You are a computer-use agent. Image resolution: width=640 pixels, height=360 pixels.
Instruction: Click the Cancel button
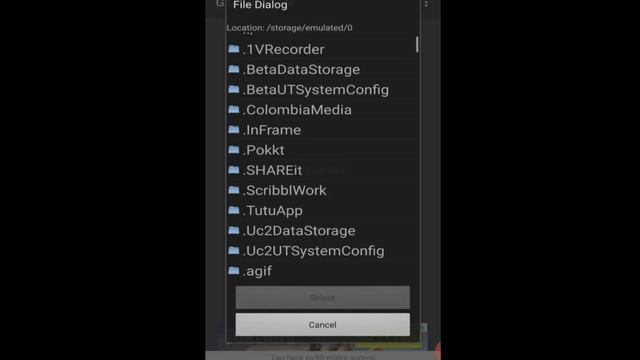click(322, 324)
